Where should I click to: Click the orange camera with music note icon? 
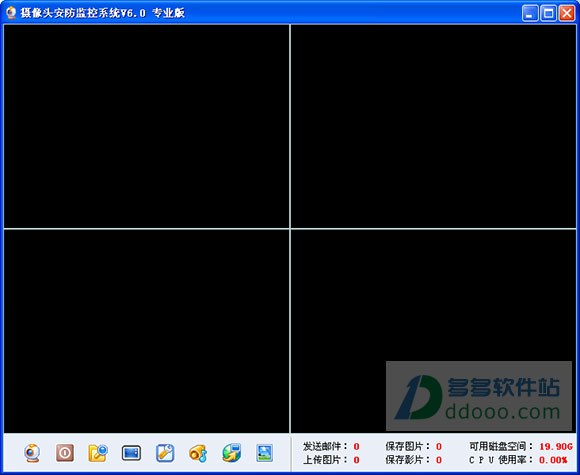198,453
